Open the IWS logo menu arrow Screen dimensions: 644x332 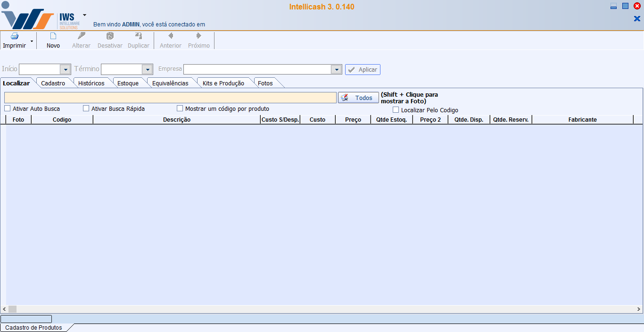(x=84, y=15)
